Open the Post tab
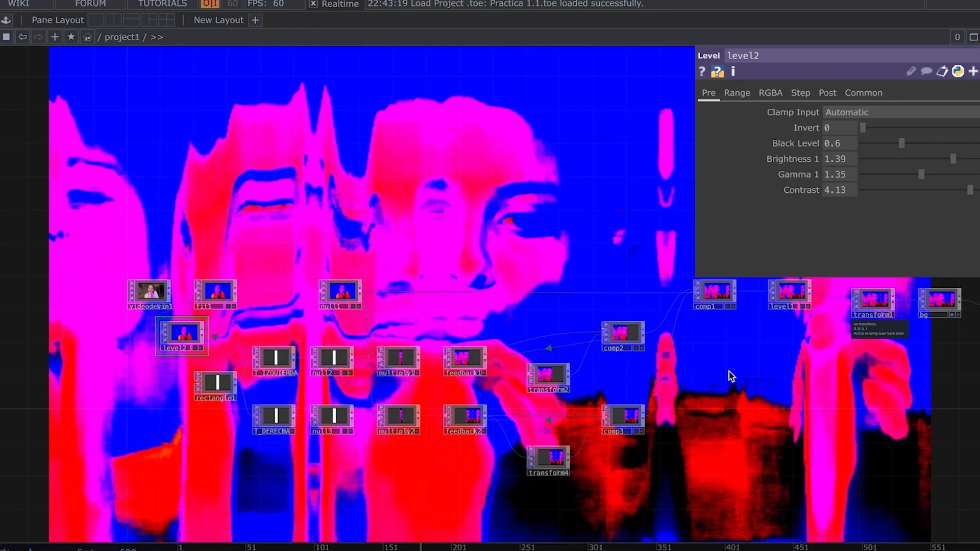 pos(827,93)
